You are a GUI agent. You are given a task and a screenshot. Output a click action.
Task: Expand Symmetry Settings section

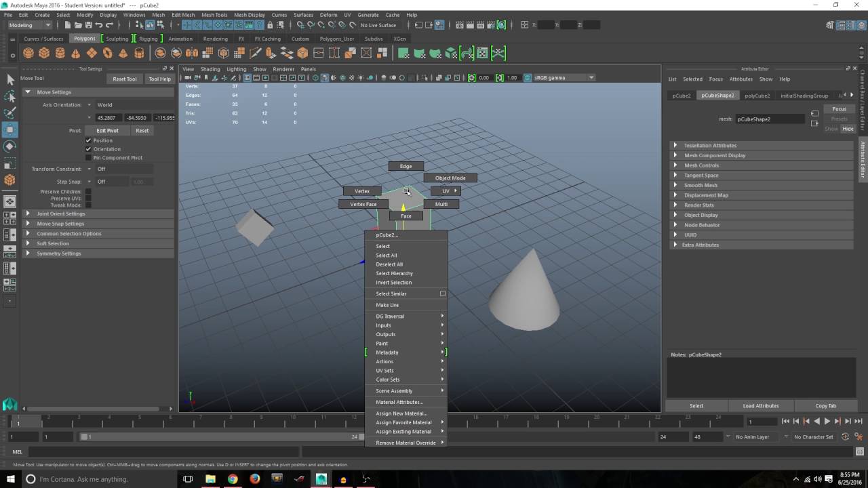coord(98,253)
